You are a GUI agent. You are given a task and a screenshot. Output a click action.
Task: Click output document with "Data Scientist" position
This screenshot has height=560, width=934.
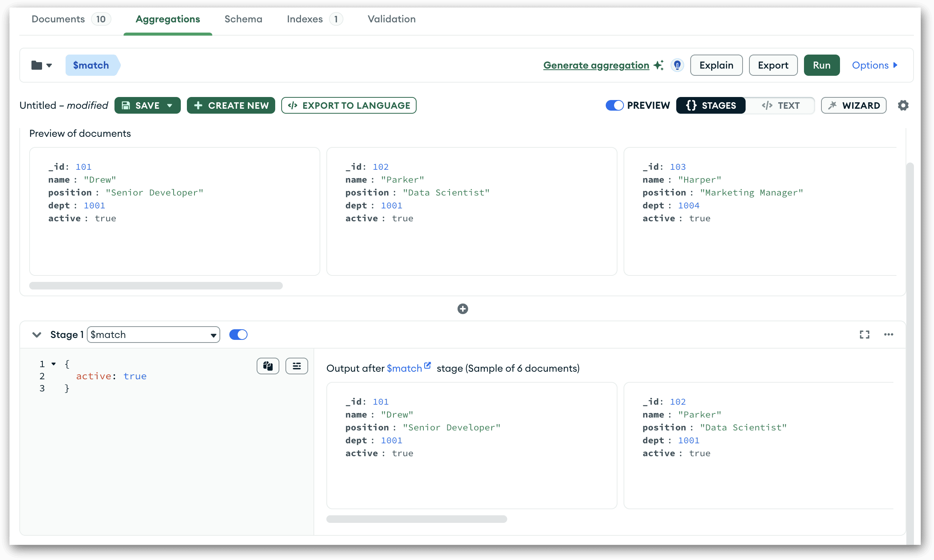point(758,446)
